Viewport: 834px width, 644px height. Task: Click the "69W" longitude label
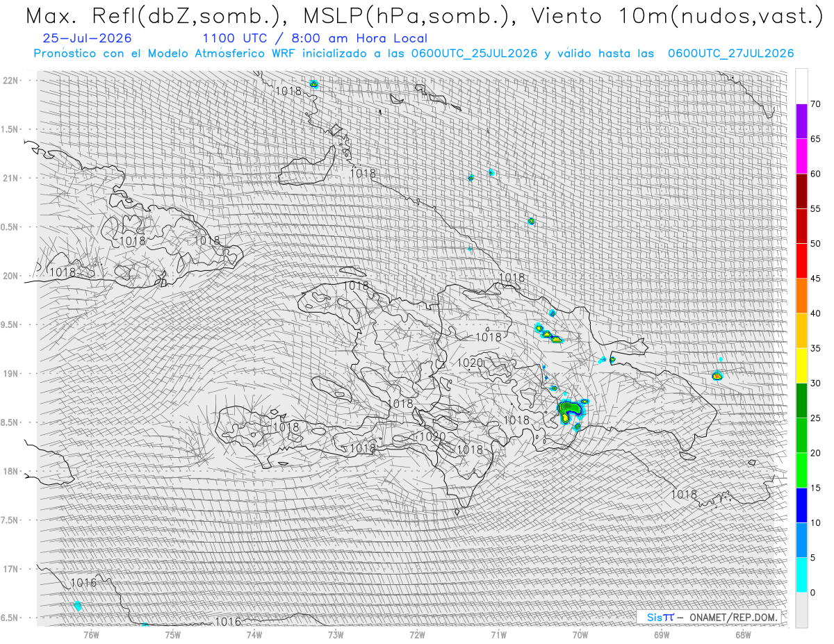(662, 634)
